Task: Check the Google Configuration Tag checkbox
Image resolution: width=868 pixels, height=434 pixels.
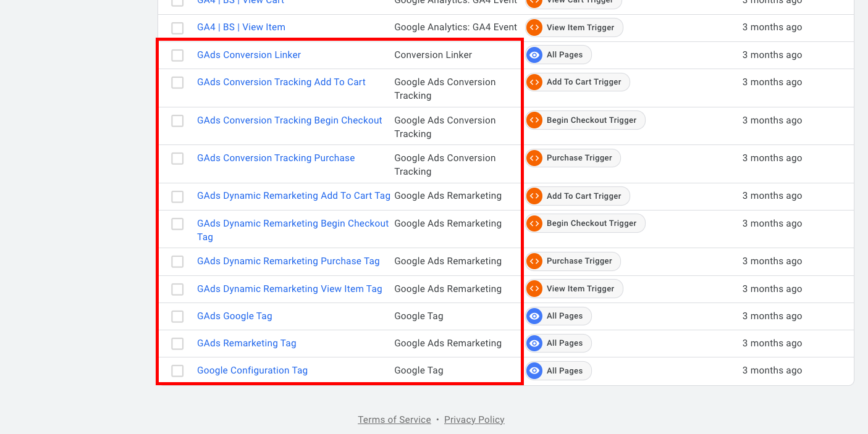Action: coord(177,371)
